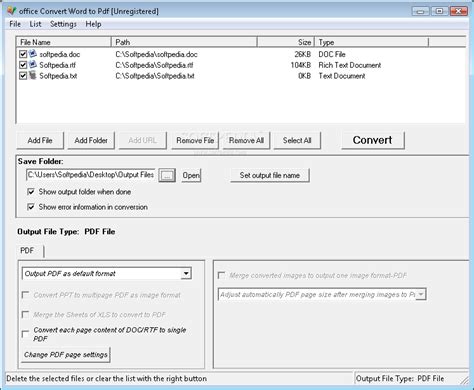
Task: Click the 0KB size cell
Action: (x=304, y=76)
